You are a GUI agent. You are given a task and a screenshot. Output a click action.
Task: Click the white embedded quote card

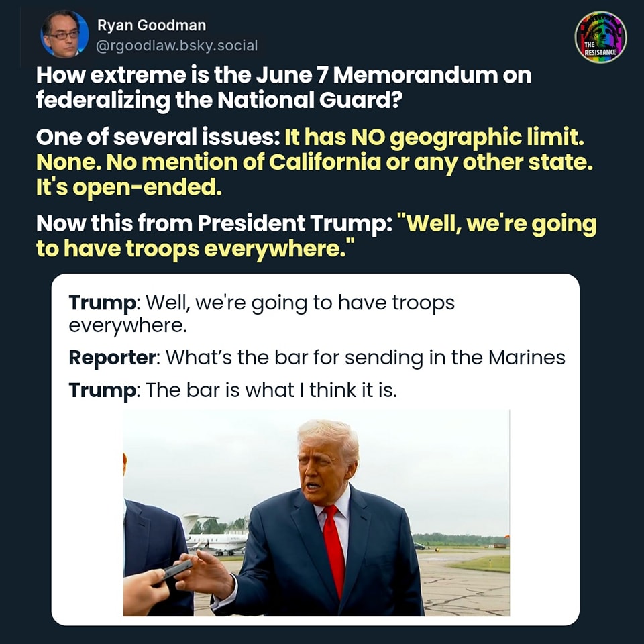[x=315, y=449]
